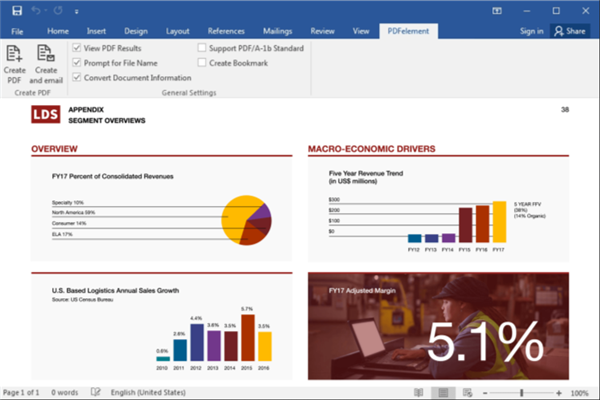Switch to Read Mode view icon
Image resolution: width=600 pixels, height=400 pixels.
(418, 392)
